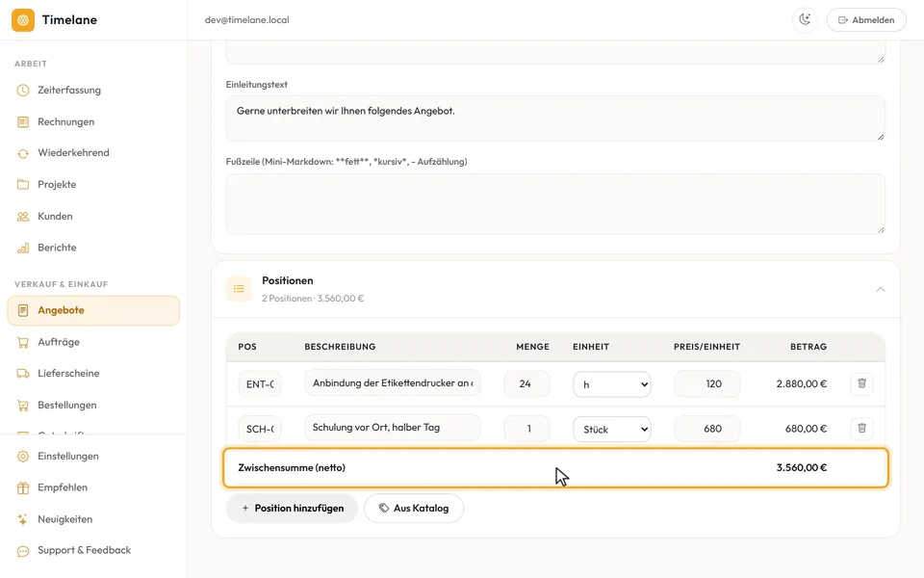Delete the Schulung vor Ort position
The height and width of the screenshot is (578, 924).
click(861, 428)
